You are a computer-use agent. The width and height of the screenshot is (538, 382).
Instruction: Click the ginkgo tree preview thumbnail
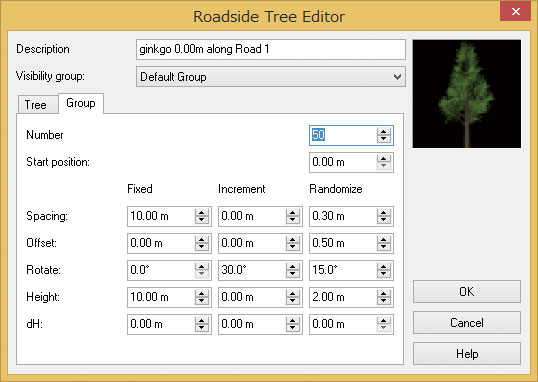[x=467, y=94]
